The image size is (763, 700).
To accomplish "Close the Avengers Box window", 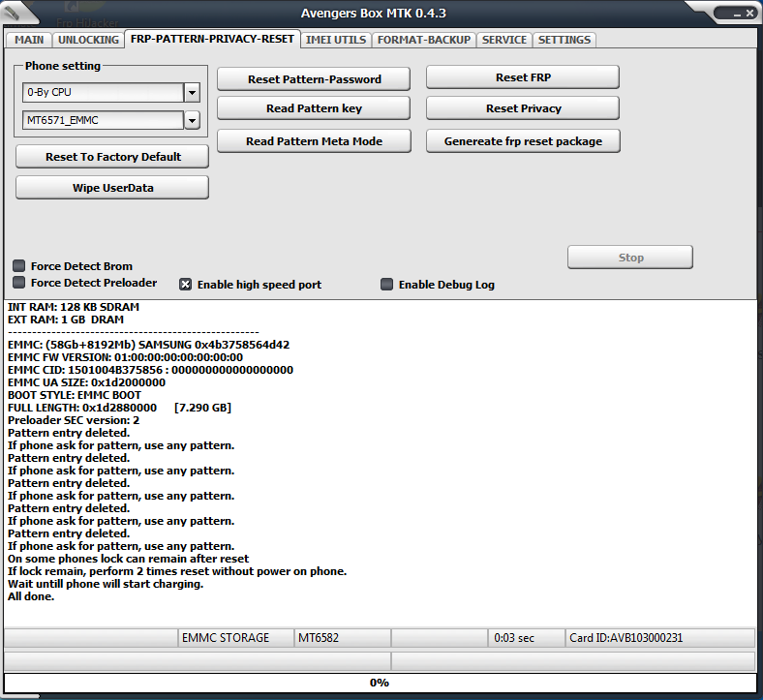I will (749, 14).
